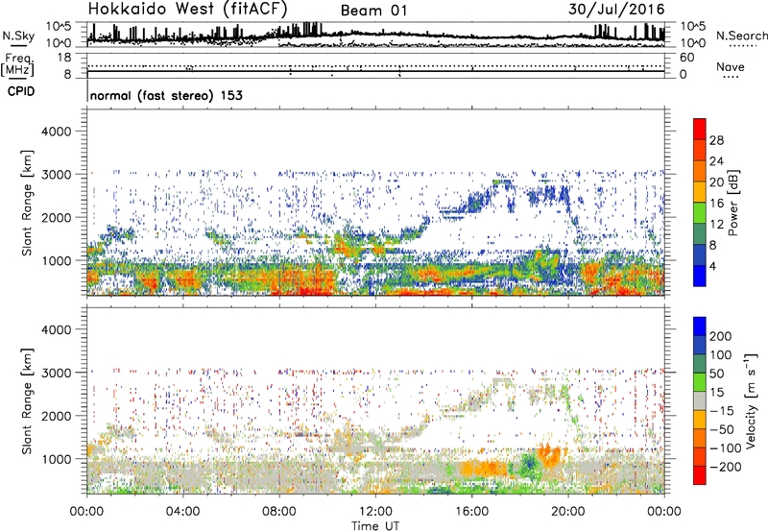Click the 'Hokkaido West (fitACF)' title text
The image size is (768, 532).
point(187,9)
